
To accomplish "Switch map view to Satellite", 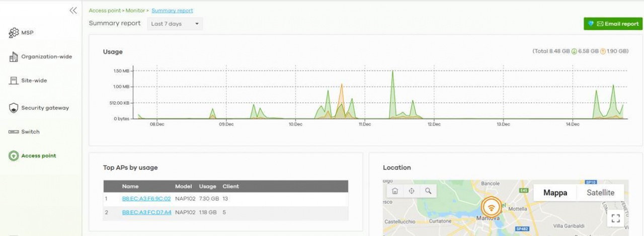I will (600, 193).
